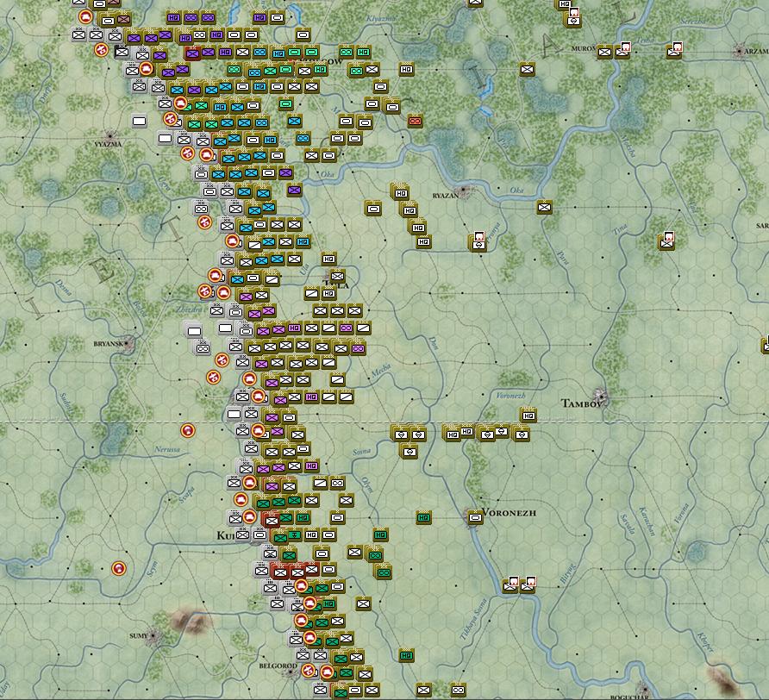Select the easternmost airborne counter southwest of Tambov
Image resolution: width=769 pixels, height=700 pixels.
click(522, 434)
